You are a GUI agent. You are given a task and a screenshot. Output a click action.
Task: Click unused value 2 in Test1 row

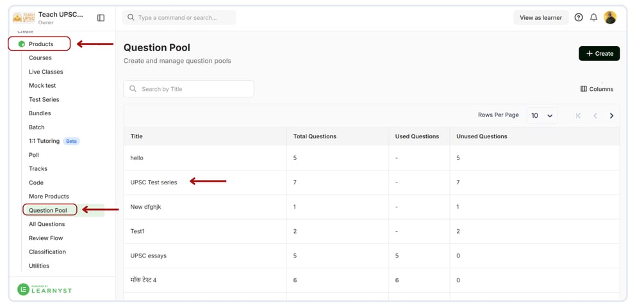pos(458,231)
